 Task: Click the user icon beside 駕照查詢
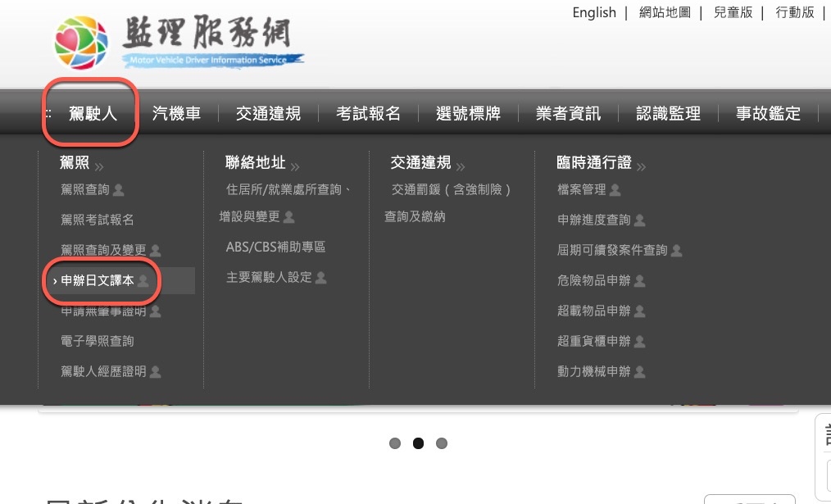(119, 190)
